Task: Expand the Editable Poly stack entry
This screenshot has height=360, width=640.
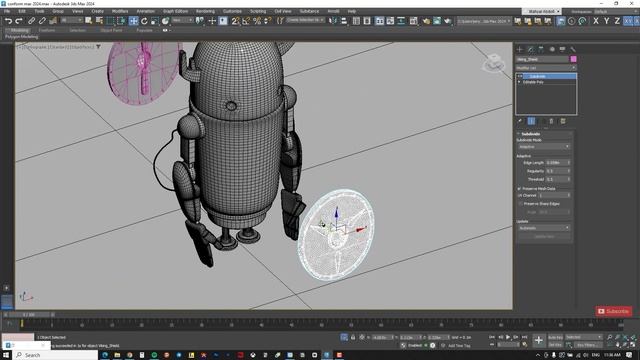Action: click(519, 82)
